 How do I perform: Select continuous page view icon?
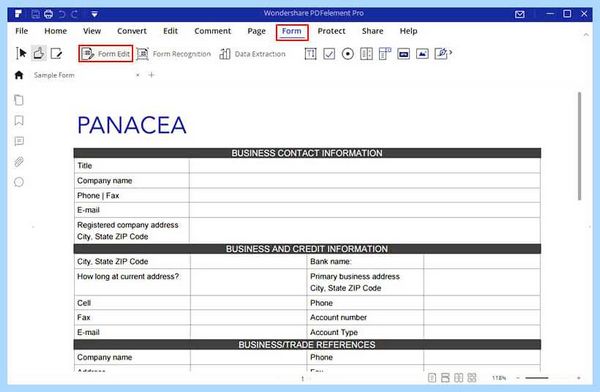point(445,378)
